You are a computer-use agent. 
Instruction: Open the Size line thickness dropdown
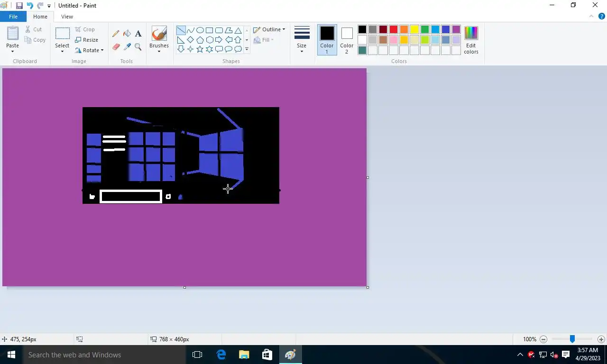point(302,40)
